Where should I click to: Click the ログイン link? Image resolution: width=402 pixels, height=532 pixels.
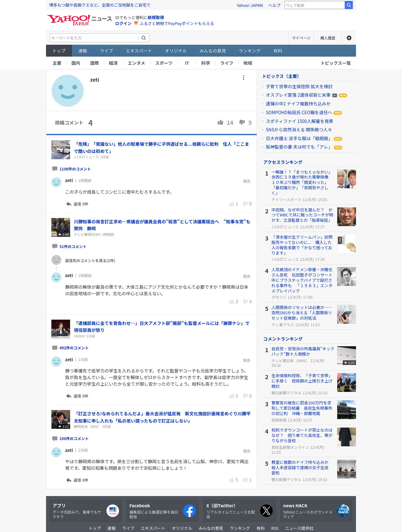click(x=123, y=23)
